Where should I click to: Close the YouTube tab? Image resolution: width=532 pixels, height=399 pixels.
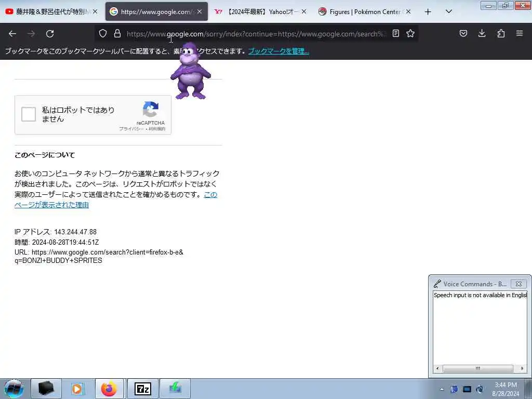click(95, 11)
